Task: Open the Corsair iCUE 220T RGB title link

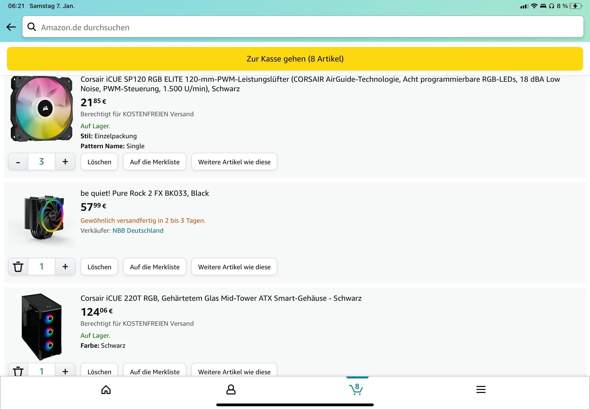Action: point(221,298)
